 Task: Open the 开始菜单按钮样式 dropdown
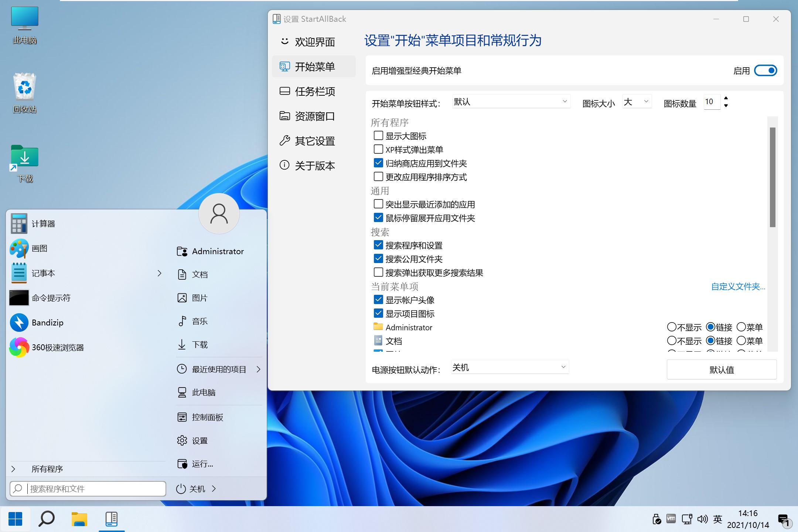coord(511,101)
